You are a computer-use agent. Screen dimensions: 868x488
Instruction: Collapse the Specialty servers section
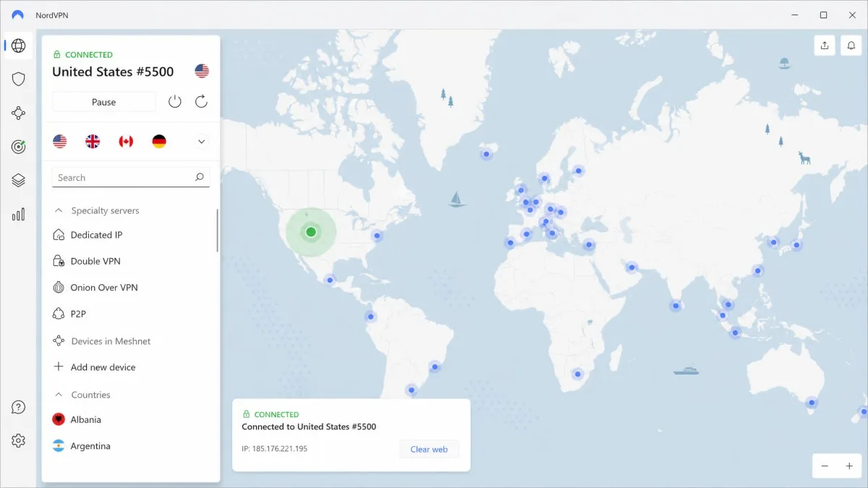click(x=59, y=210)
